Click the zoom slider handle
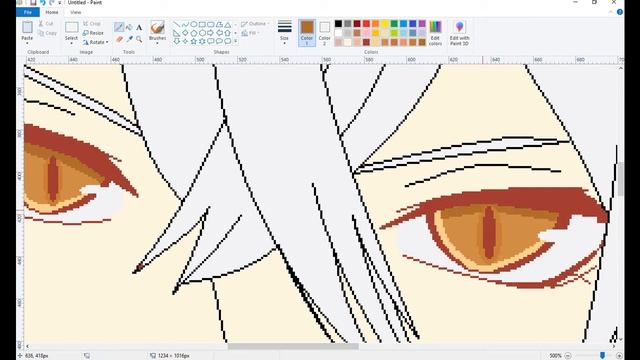640x360 pixels. [x=602, y=356]
